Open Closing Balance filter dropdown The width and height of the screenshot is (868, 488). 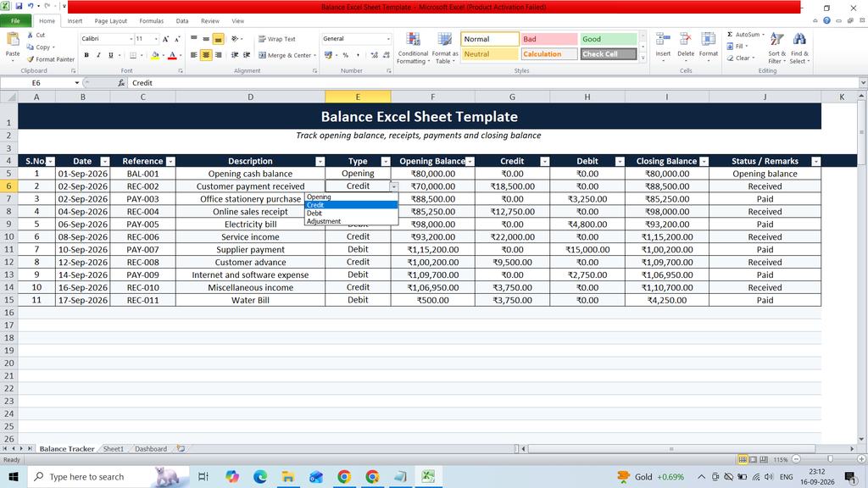pos(704,162)
